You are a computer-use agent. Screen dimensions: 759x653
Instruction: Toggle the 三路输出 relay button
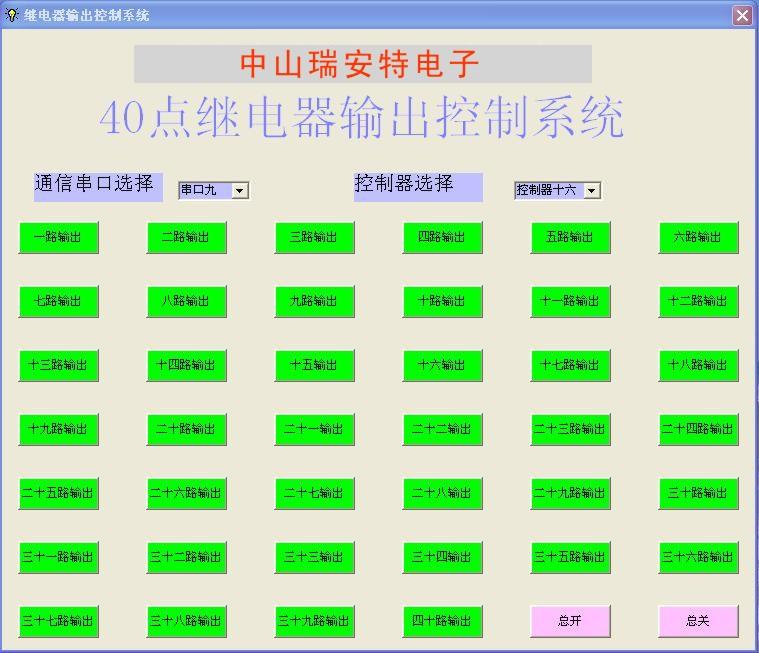pos(315,237)
